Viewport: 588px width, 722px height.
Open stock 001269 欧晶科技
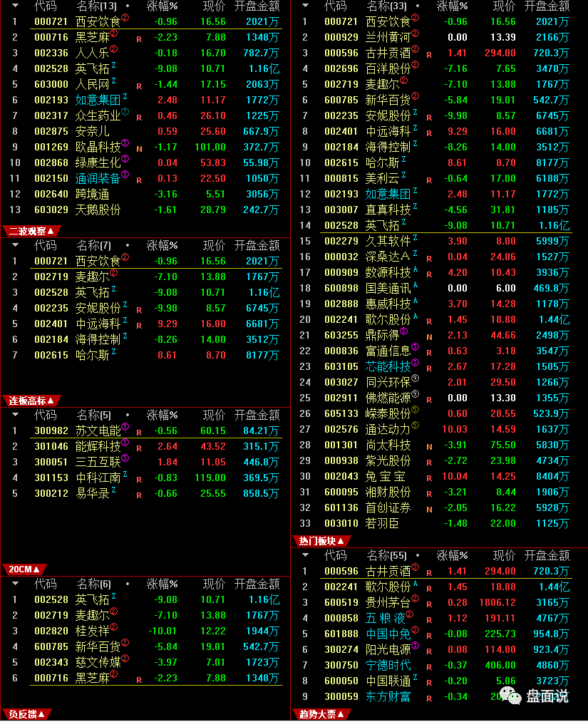click(x=145, y=147)
